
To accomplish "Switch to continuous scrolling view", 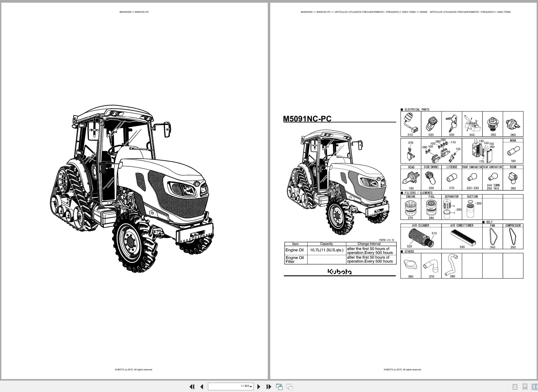I will pyautogui.click(x=525, y=387).
